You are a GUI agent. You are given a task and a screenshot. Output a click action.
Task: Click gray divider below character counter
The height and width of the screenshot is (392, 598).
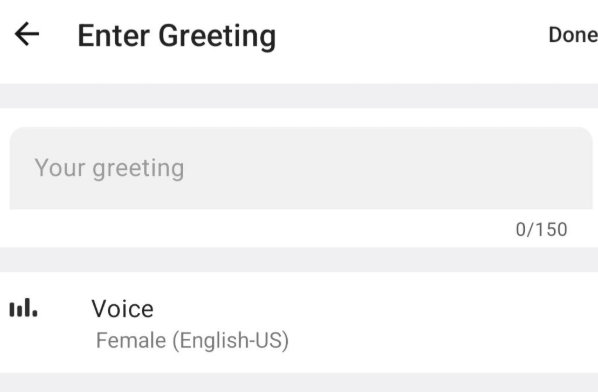[x=299, y=260]
